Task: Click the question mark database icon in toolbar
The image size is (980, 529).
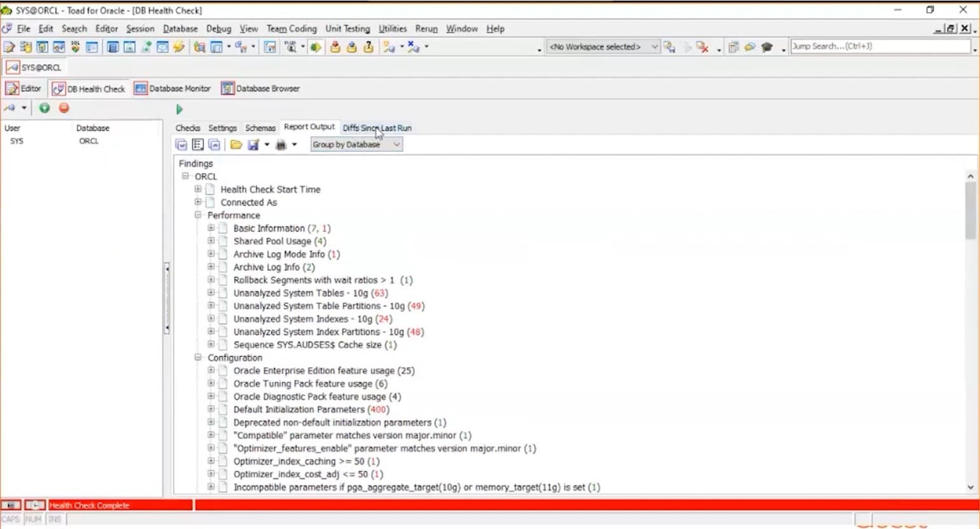Action: [x=368, y=47]
